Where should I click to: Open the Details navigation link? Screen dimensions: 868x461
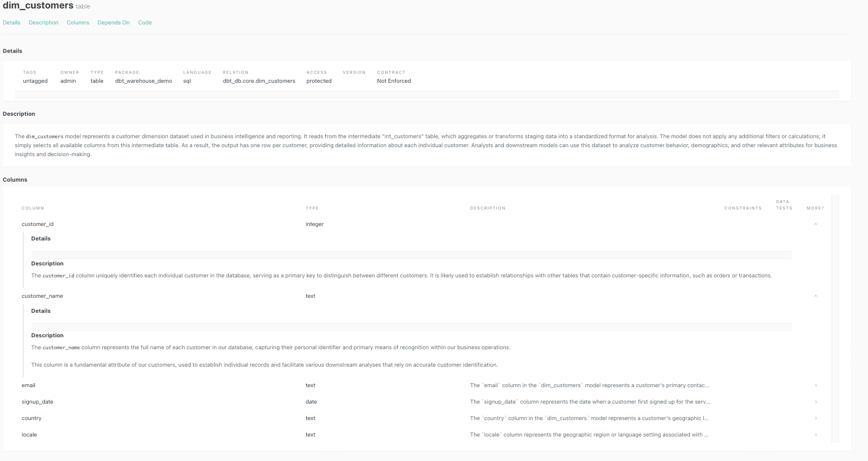click(x=11, y=22)
